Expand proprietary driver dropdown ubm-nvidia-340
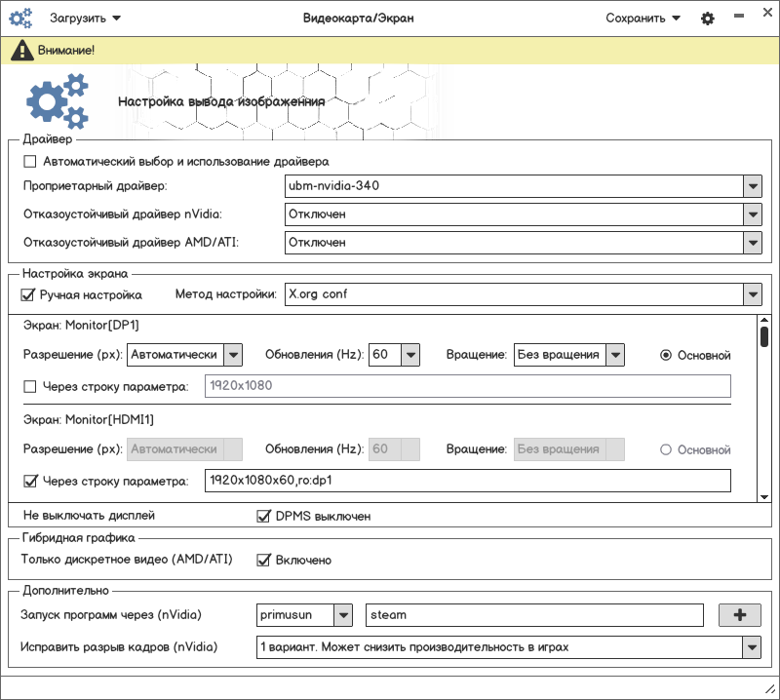The width and height of the screenshot is (780, 700). 751,186
